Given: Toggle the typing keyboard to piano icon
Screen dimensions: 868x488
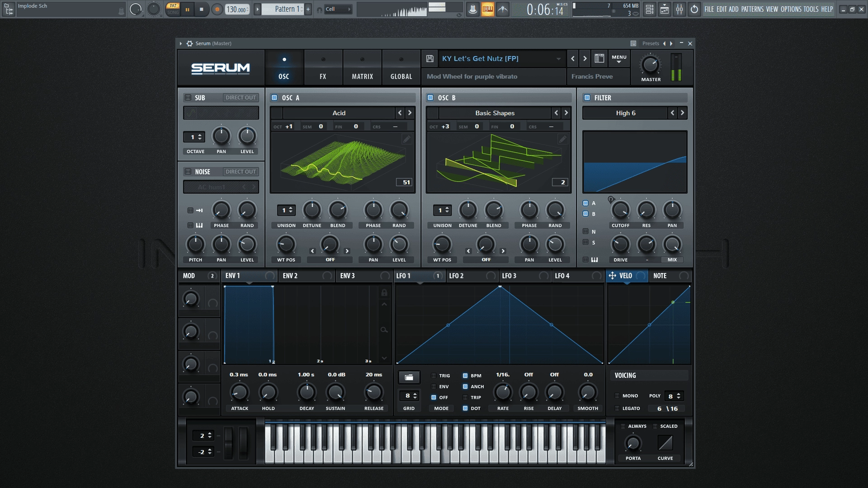Looking at the screenshot, I should point(487,9).
